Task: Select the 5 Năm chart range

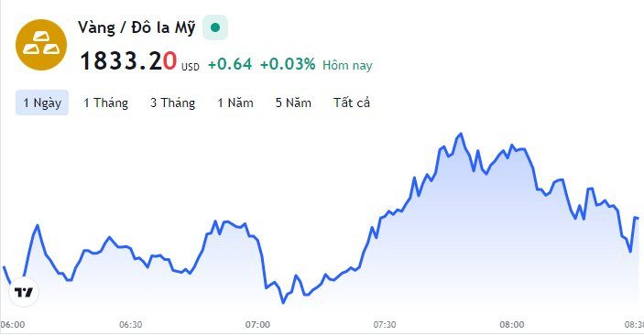Action: [x=293, y=103]
